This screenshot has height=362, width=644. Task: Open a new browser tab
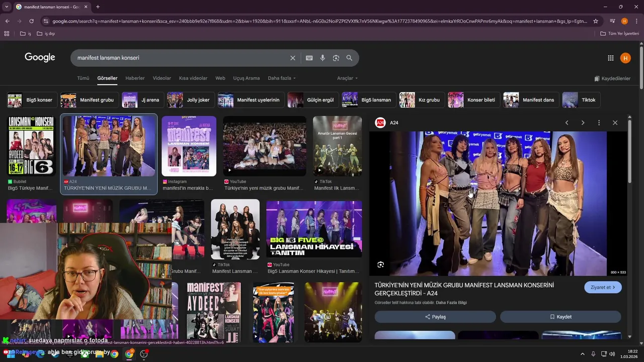[x=98, y=7]
